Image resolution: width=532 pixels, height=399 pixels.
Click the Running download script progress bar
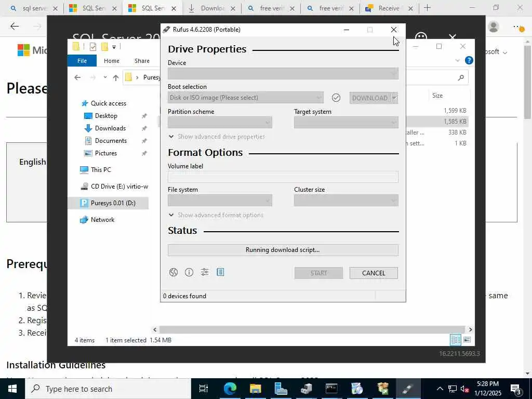click(x=283, y=250)
